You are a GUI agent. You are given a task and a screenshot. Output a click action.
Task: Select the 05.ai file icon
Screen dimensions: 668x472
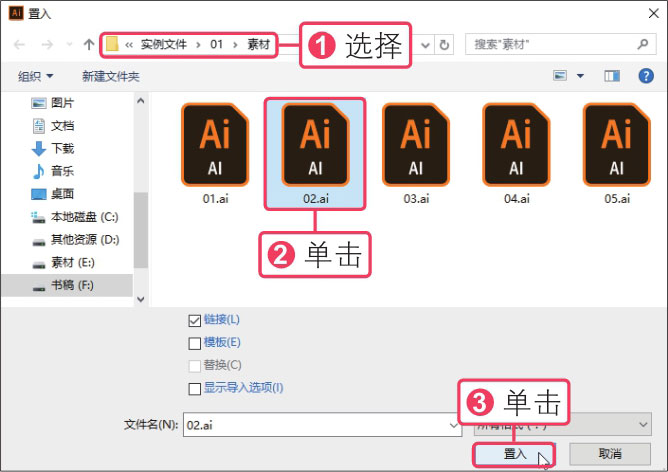pyautogui.click(x=617, y=145)
